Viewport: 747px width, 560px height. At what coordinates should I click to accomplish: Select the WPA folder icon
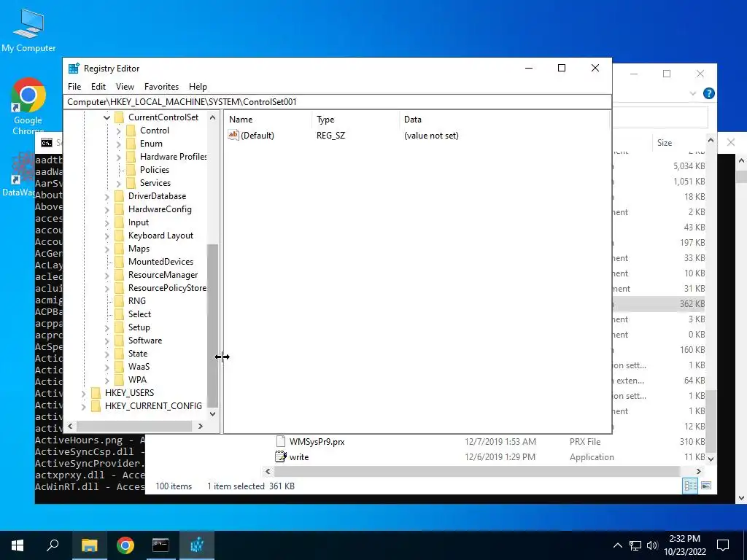119,379
